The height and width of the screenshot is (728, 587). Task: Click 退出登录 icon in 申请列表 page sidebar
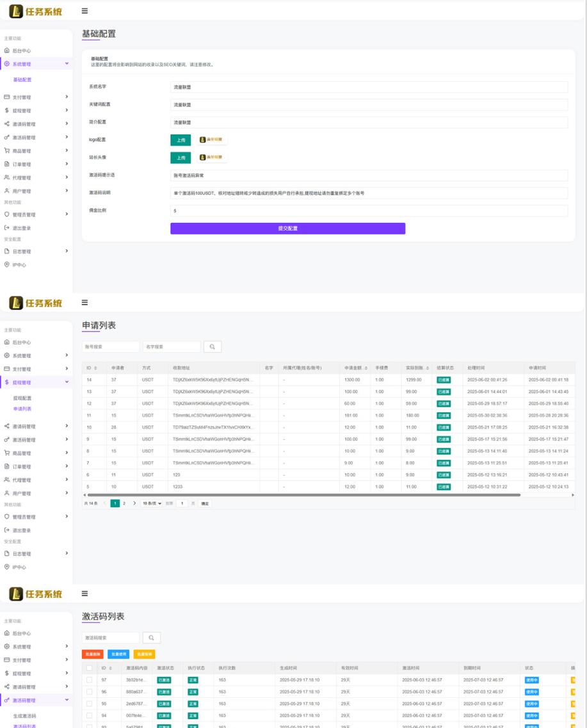[7, 530]
